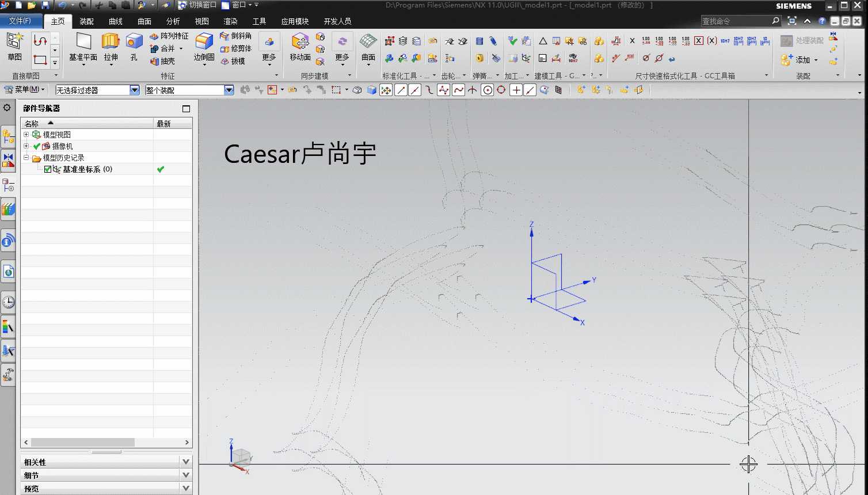868x495 pixels.
Task: Click the boxed X dimension format icon
Action: [x=698, y=41]
